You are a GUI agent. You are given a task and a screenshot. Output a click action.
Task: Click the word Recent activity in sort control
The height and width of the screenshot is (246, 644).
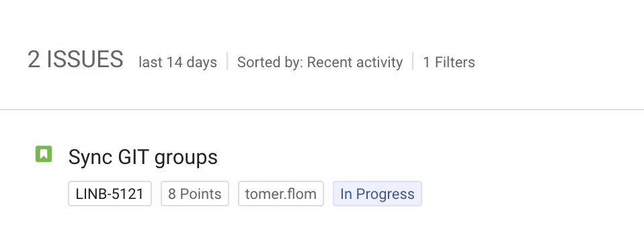point(355,62)
